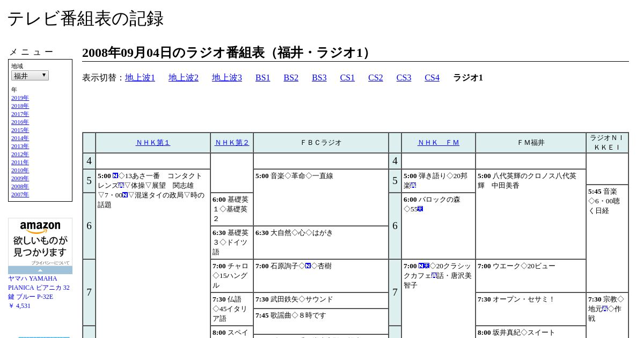
Task: Click the 7:30 武田鉄矢 サウンド cell
Action: pyautogui.click(x=321, y=300)
